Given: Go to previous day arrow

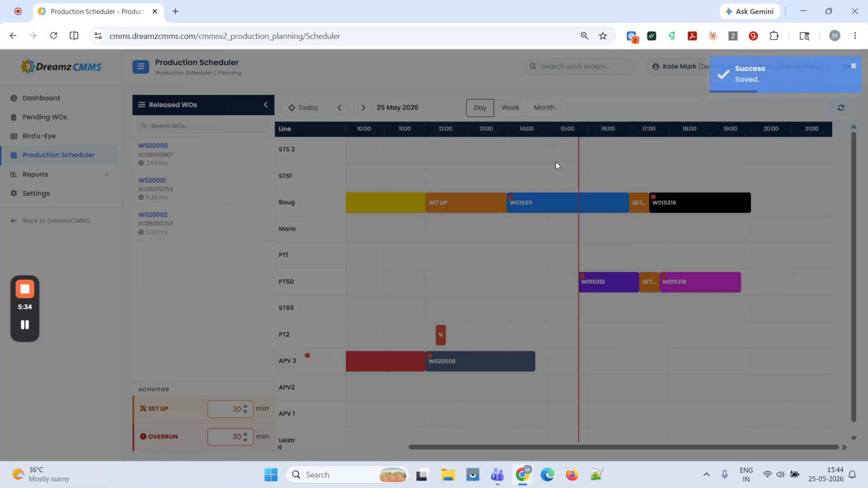Looking at the screenshot, I should (x=340, y=108).
